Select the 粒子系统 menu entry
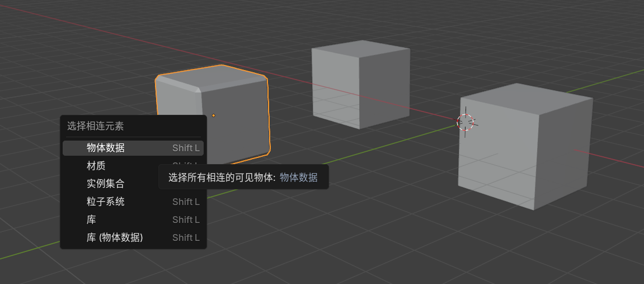The width and height of the screenshot is (644, 284). pyautogui.click(x=133, y=202)
